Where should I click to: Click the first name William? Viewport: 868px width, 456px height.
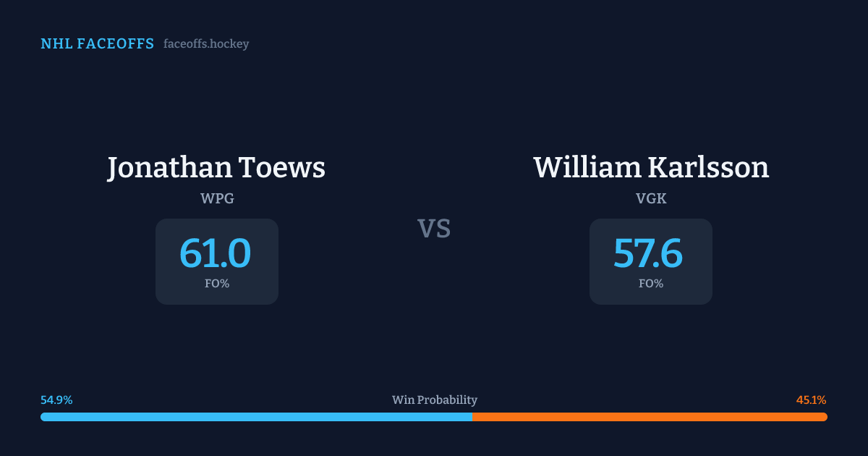tap(586, 168)
